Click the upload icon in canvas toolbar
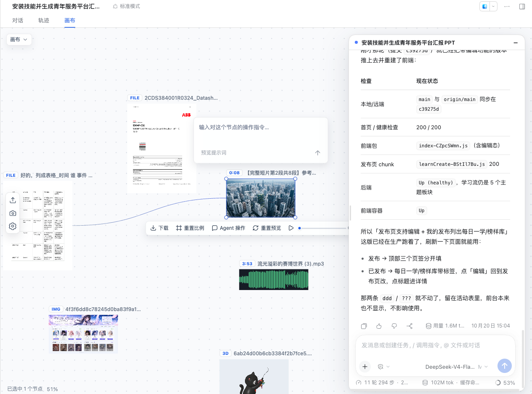 [13, 200]
